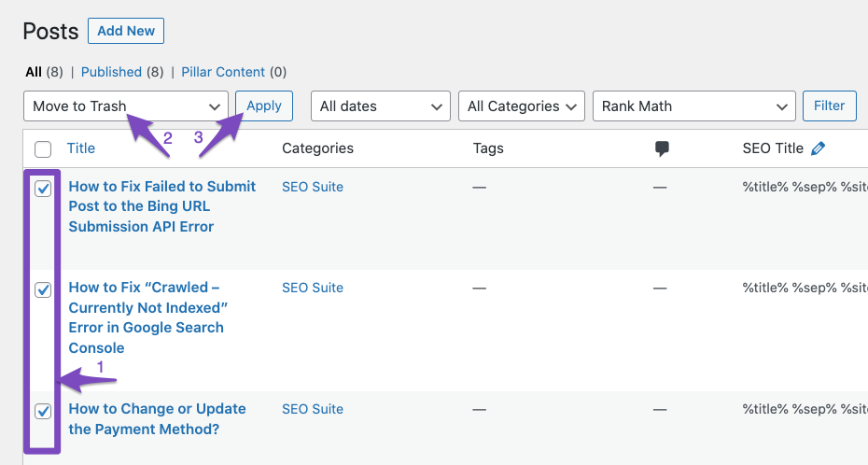Open the All Categories dropdown

tap(522, 106)
